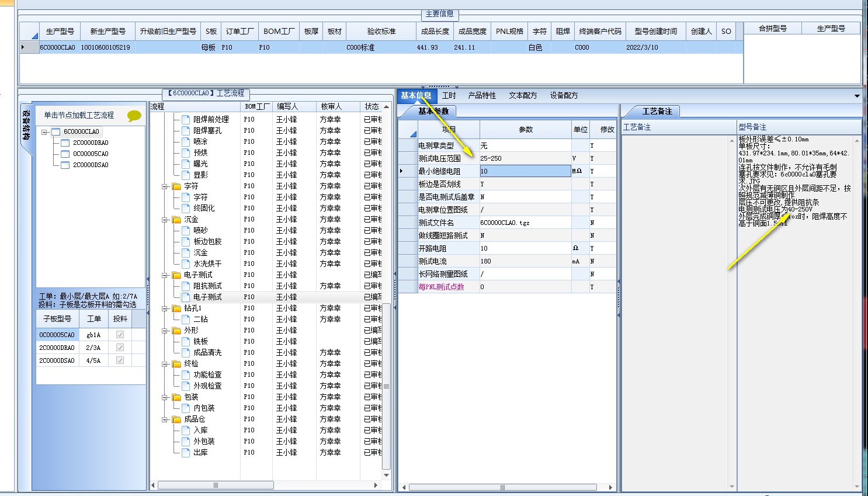
Task: Collapse the 外形 folder node
Action: click(x=165, y=331)
